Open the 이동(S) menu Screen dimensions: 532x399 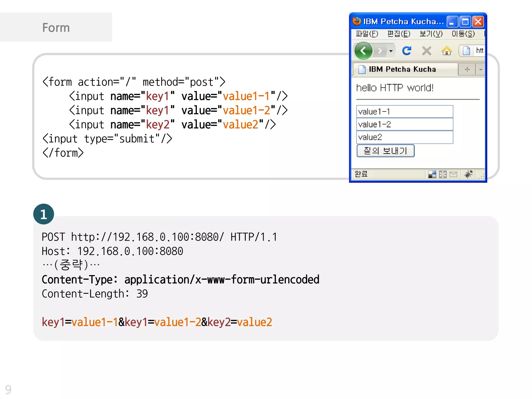[463, 34]
